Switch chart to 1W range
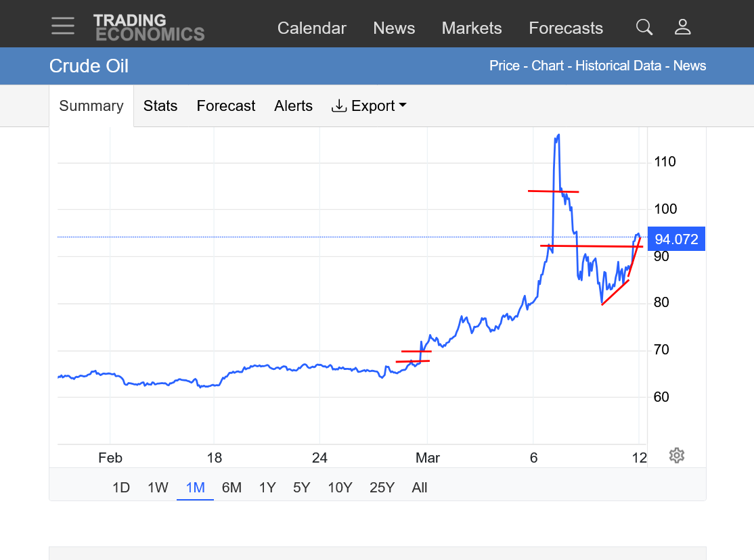 pyautogui.click(x=158, y=488)
